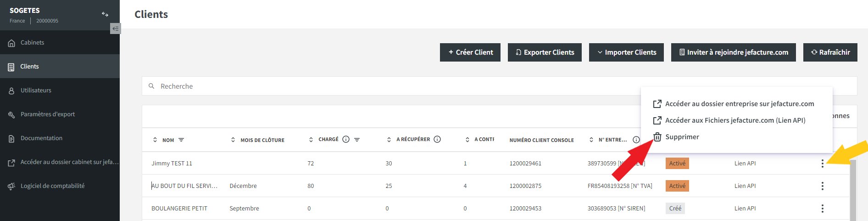Screen dimensions: 868x221
Task: Click client number 1200002875
Action: click(525, 186)
